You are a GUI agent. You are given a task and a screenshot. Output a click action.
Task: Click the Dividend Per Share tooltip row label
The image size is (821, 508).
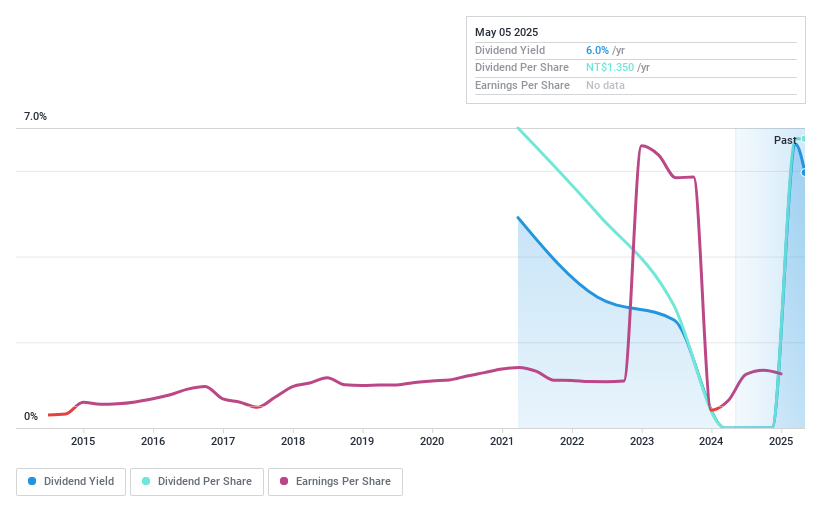[x=522, y=67]
